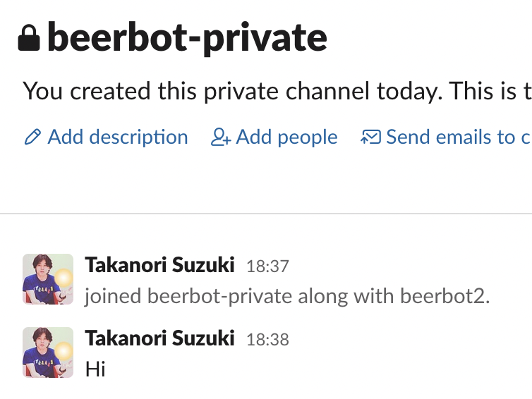Open Takanori Suzuki's avatar on the Hi message
Image resolution: width=532 pixels, height=399 pixels.
(x=48, y=352)
